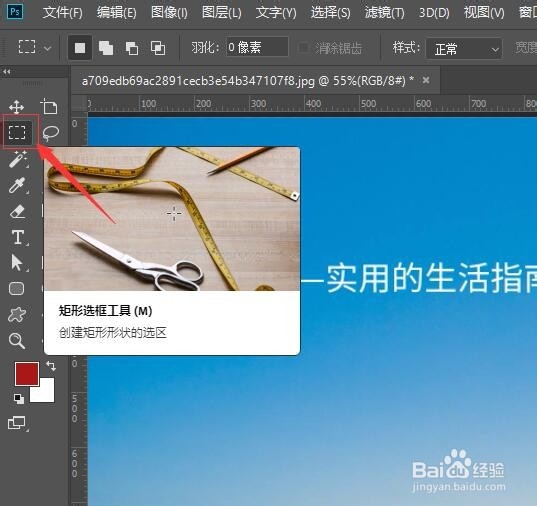Close the a709edb69ac2891cecb3e54b347107f8.jpg document tab

point(426,80)
